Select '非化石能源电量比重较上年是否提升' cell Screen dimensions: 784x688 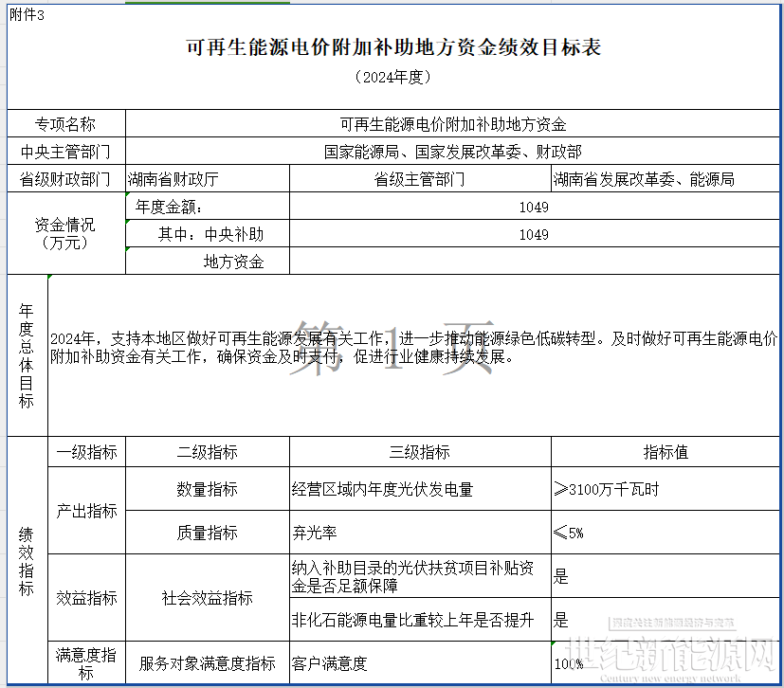click(420, 620)
